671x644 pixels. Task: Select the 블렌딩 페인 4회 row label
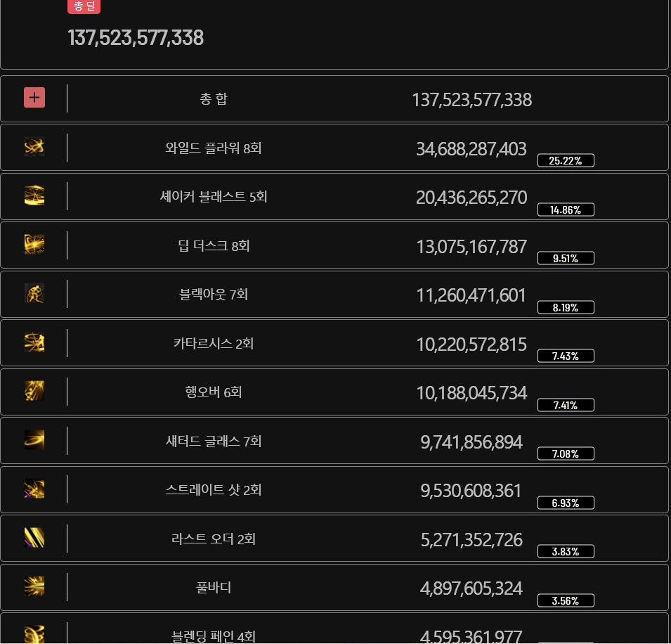214,636
